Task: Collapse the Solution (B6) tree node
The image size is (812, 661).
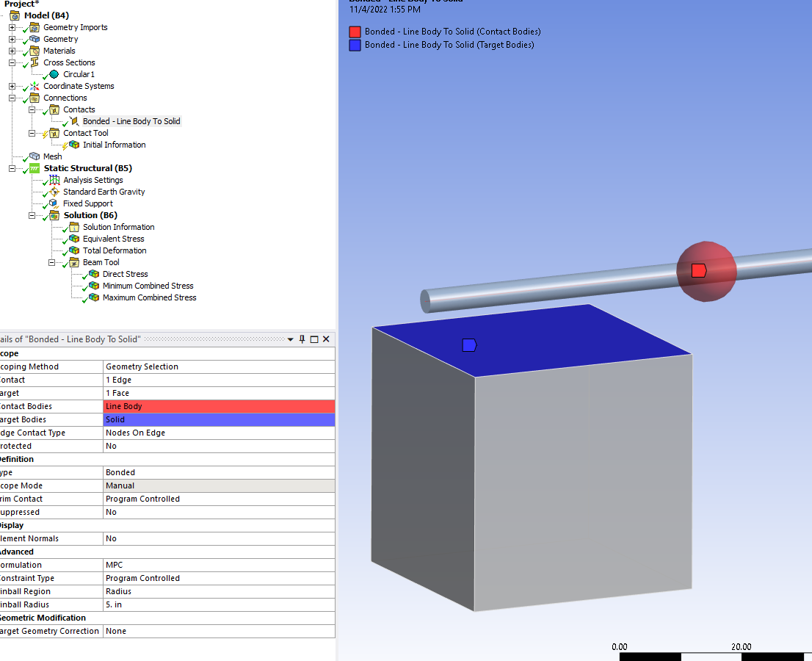Action: [32, 215]
